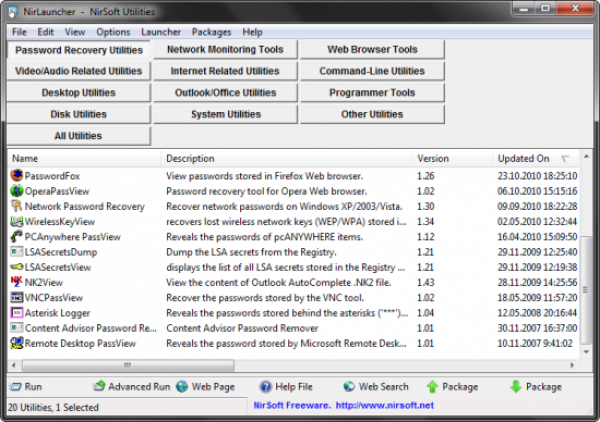Click the PasswordFox Firefox icon

pos(16,176)
